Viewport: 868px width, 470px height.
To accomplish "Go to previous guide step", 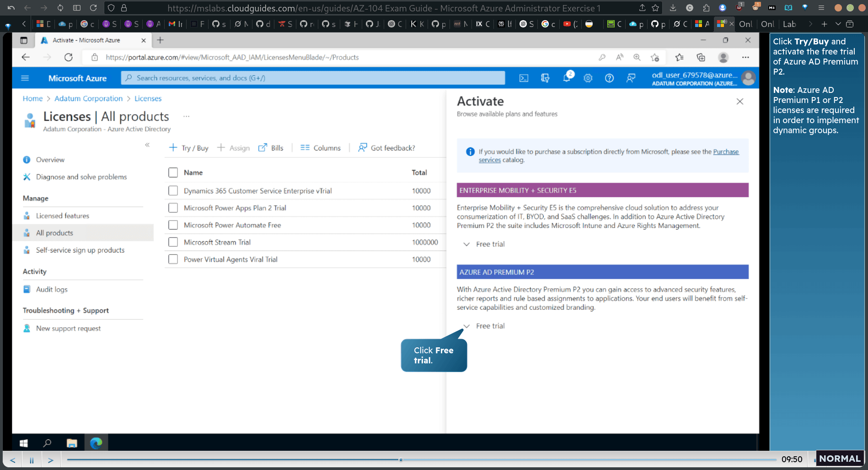I will tap(13, 460).
